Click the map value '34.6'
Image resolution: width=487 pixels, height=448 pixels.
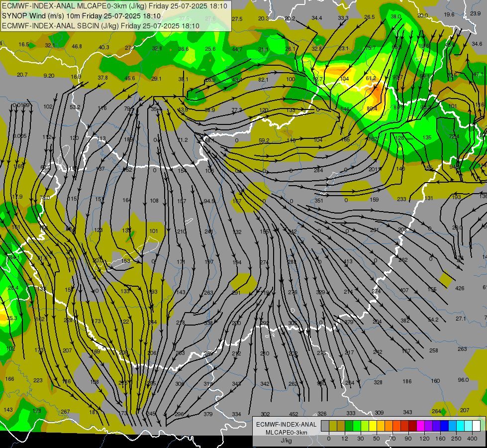tap(477, 44)
